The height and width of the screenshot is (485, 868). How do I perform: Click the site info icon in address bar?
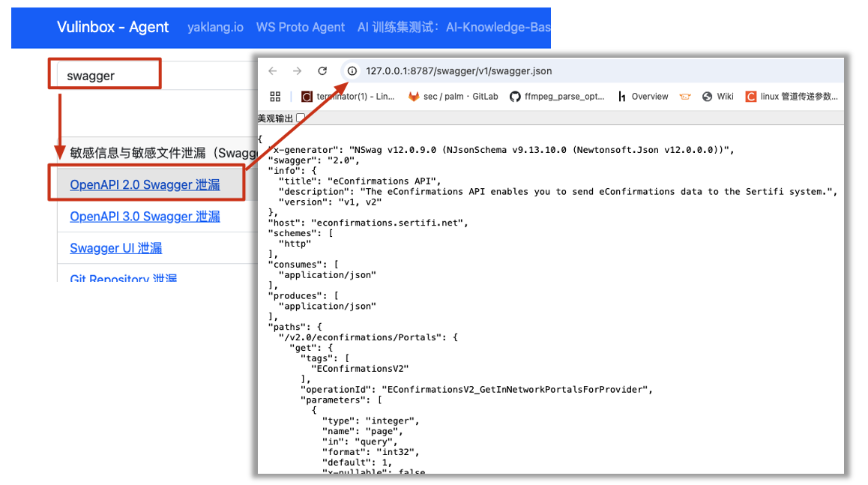click(352, 71)
